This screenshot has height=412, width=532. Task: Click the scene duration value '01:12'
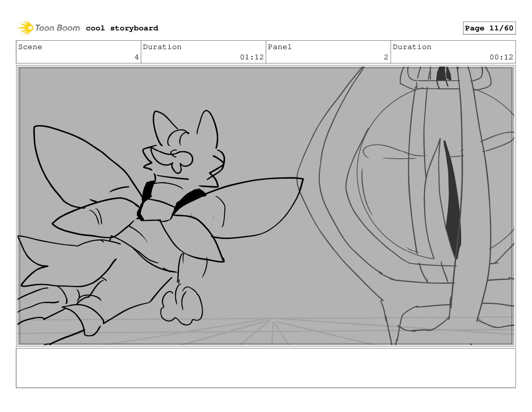click(252, 57)
